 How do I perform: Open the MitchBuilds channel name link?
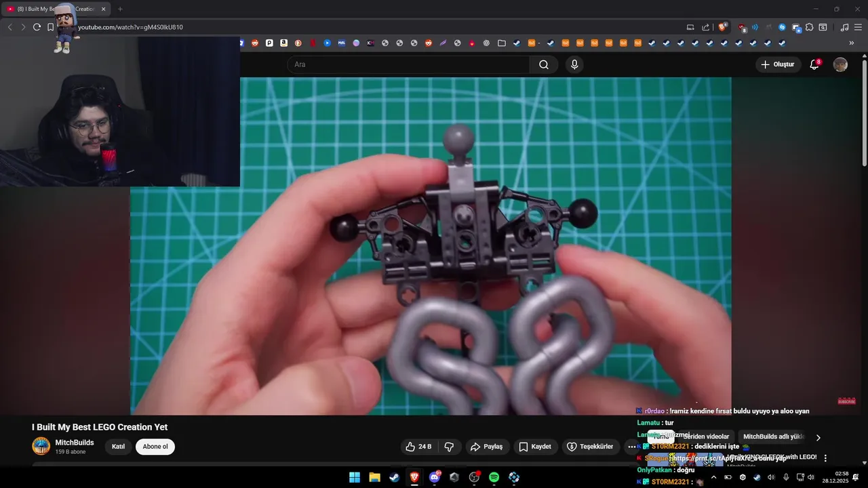pyautogui.click(x=75, y=443)
